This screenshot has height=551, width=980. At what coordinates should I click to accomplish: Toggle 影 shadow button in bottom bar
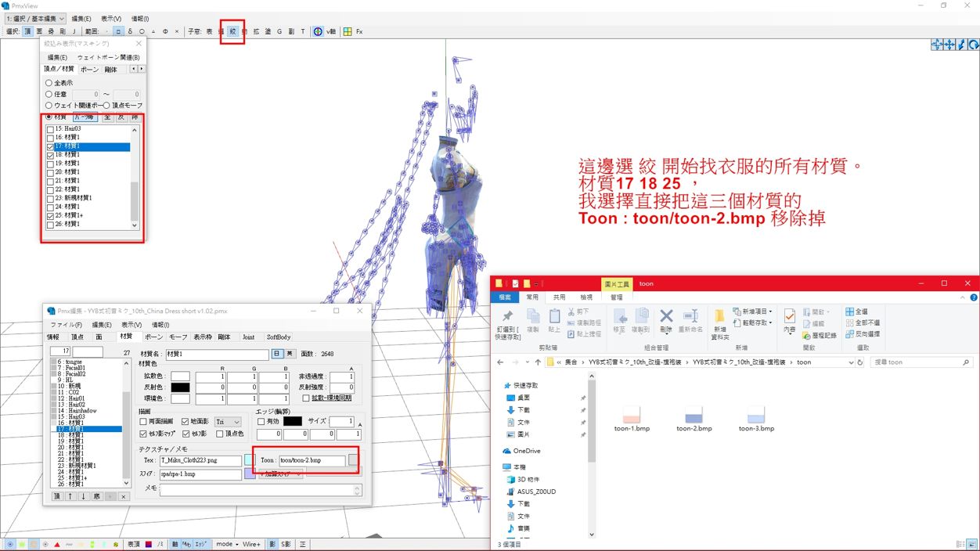point(272,544)
